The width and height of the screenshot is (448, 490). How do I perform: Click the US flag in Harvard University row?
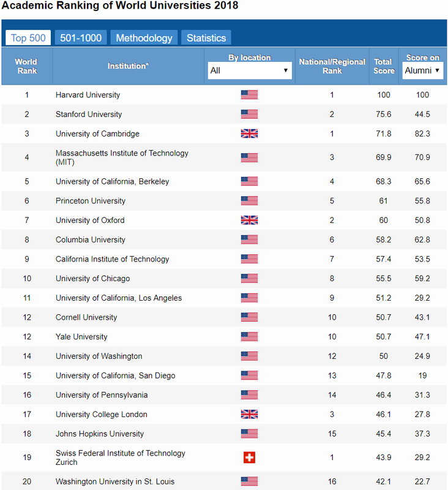click(250, 95)
